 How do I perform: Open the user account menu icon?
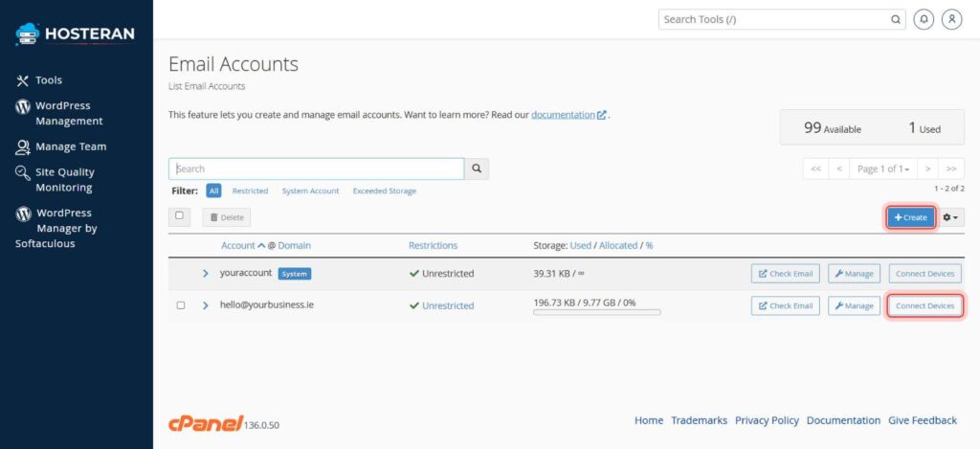(x=951, y=19)
